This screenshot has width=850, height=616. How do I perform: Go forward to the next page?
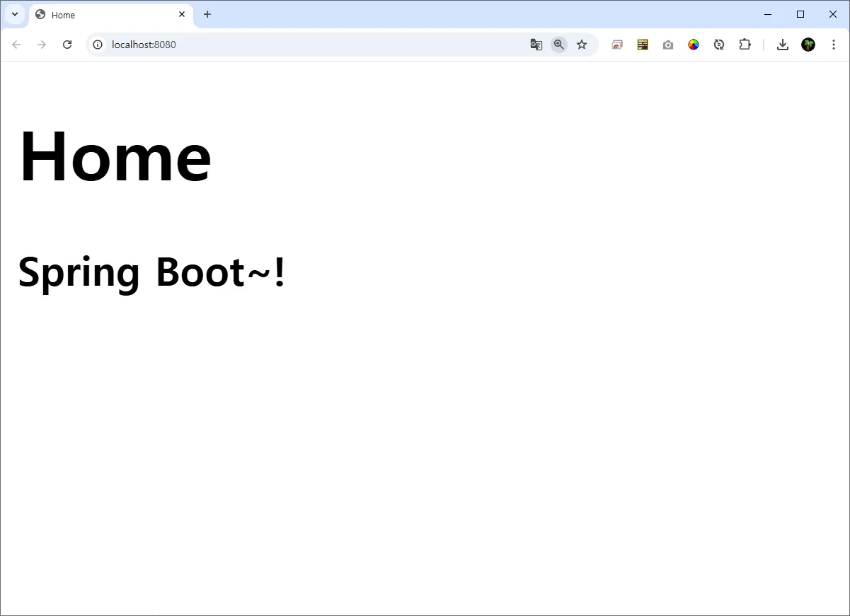tap(42, 45)
